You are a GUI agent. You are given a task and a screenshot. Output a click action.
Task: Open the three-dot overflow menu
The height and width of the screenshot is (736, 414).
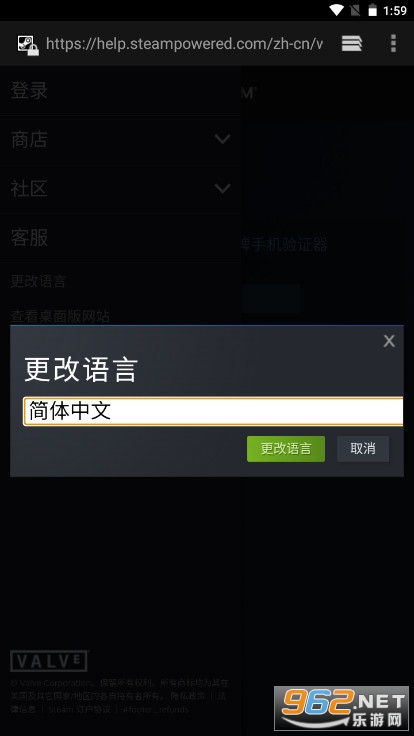click(393, 44)
